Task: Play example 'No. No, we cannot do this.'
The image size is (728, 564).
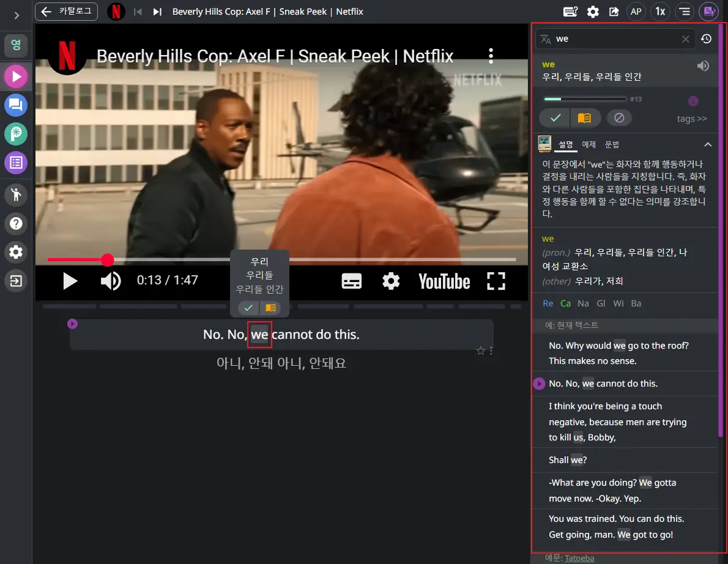Action: (539, 384)
